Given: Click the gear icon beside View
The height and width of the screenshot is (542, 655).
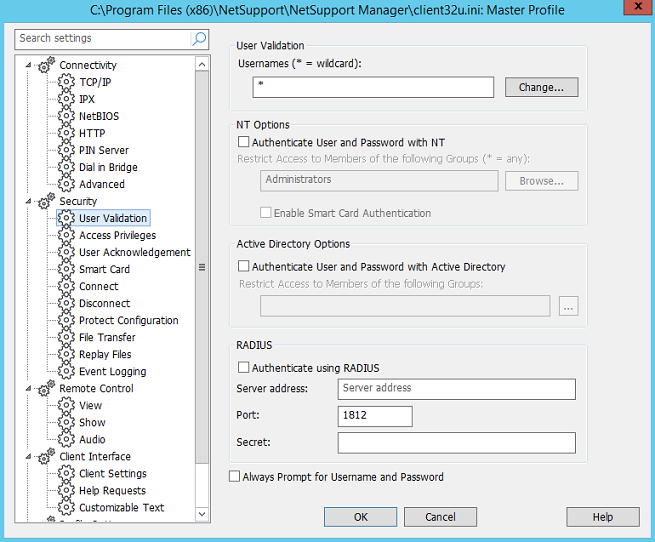Looking at the screenshot, I should click(x=66, y=405).
